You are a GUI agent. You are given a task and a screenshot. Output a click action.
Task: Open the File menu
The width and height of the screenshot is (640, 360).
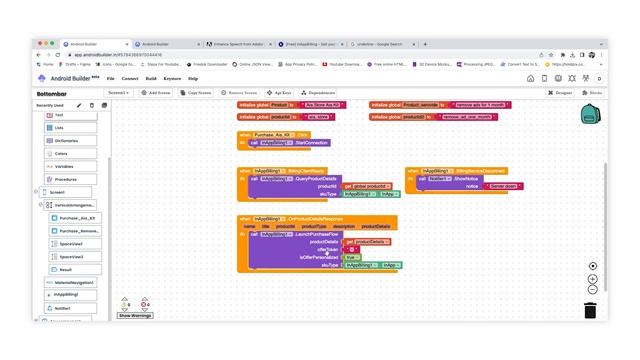click(x=111, y=79)
